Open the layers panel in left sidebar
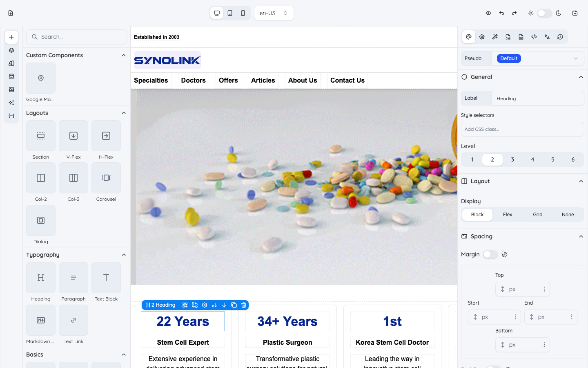The height and width of the screenshot is (368, 588). 11,50
